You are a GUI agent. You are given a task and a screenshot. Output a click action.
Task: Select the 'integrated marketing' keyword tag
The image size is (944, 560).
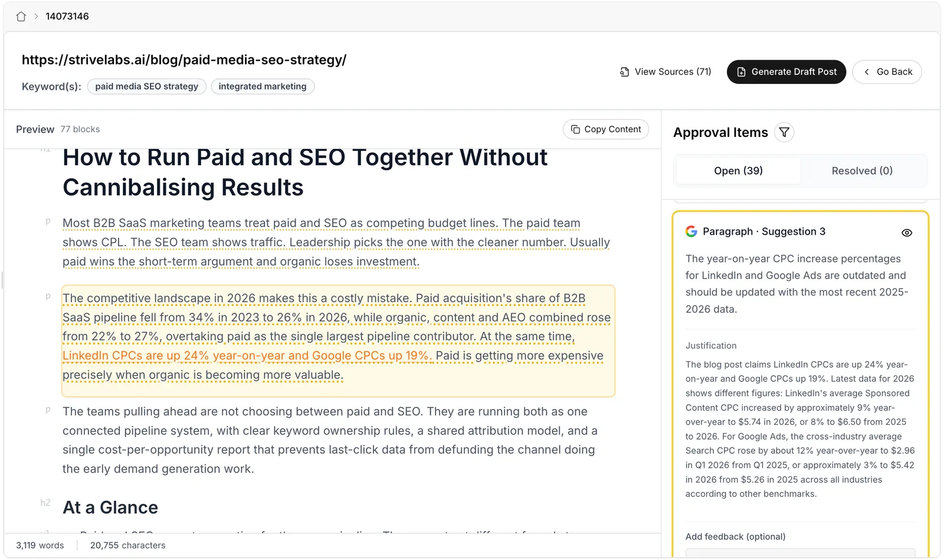pos(263,87)
